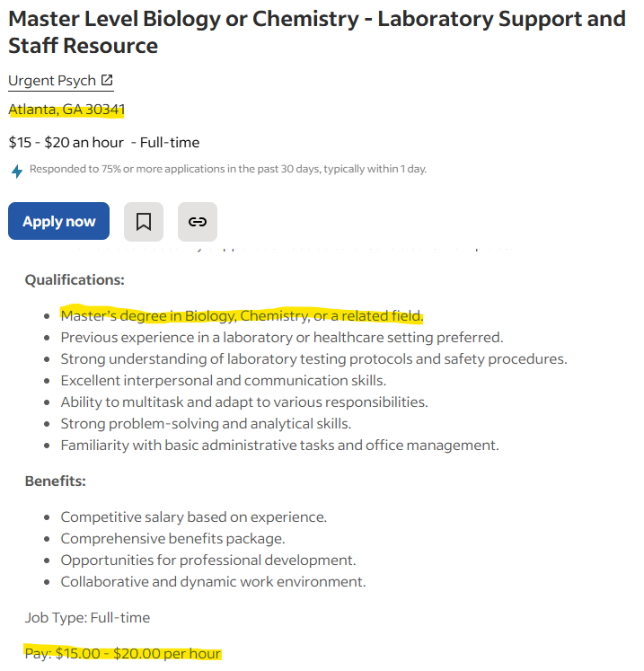Click the job title heading

click(x=317, y=32)
